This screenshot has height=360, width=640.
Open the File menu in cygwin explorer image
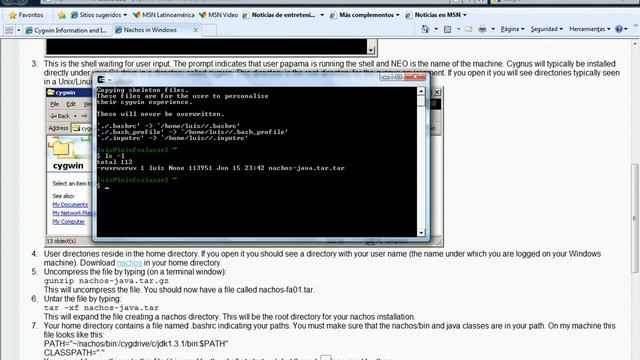(x=54, y=104)
